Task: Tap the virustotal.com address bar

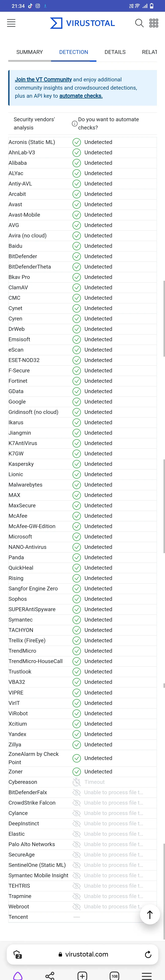Action: (x=83, y=955)
